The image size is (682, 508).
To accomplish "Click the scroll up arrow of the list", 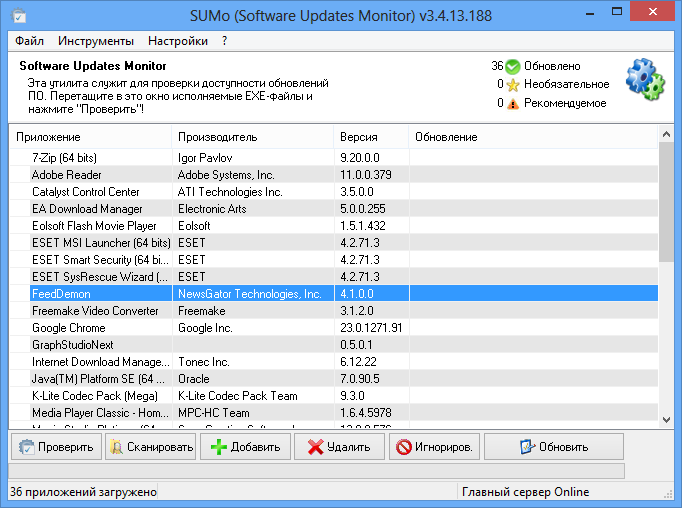I will click(666, 134).
